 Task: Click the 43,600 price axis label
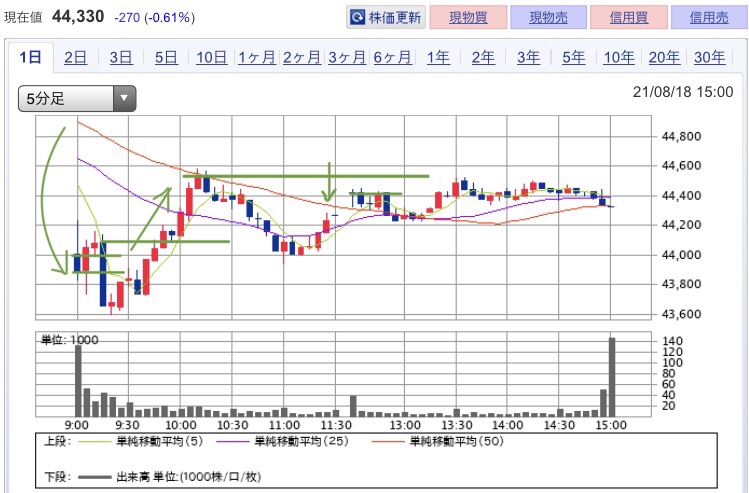coord(681,314)
